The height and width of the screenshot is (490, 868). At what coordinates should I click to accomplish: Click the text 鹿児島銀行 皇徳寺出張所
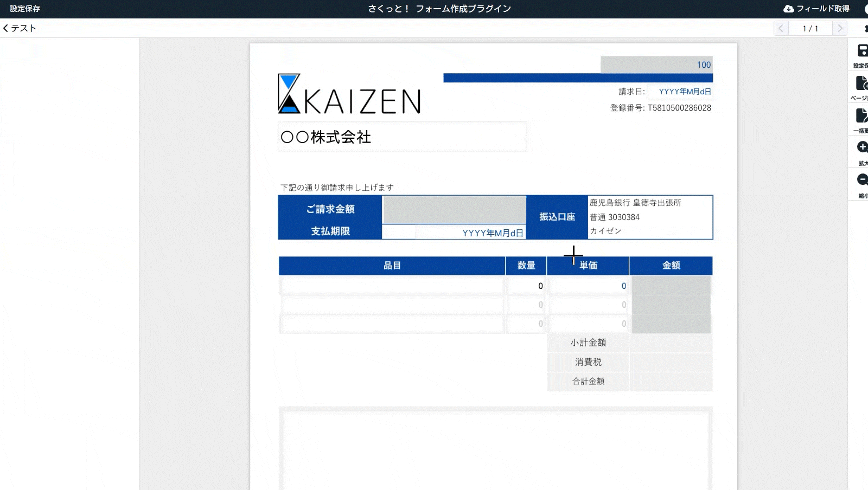pos(635,202)
